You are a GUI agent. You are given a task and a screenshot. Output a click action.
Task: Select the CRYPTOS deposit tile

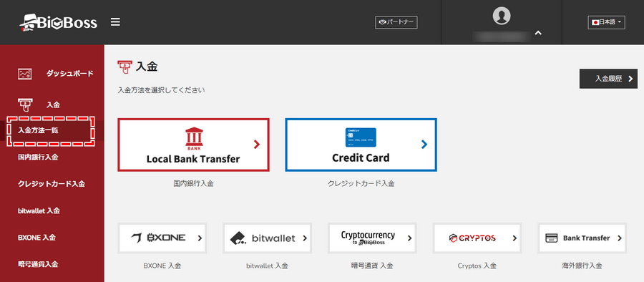[x=477, y=238]
